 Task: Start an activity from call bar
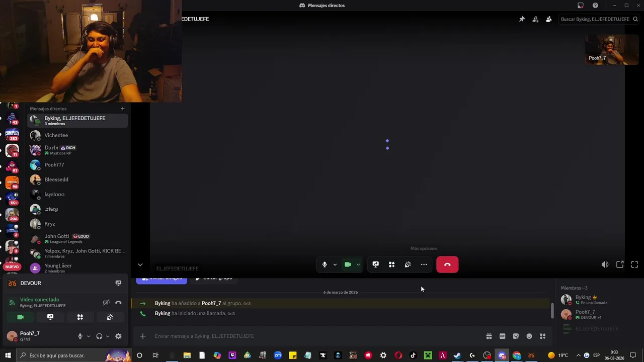(391, 264)
